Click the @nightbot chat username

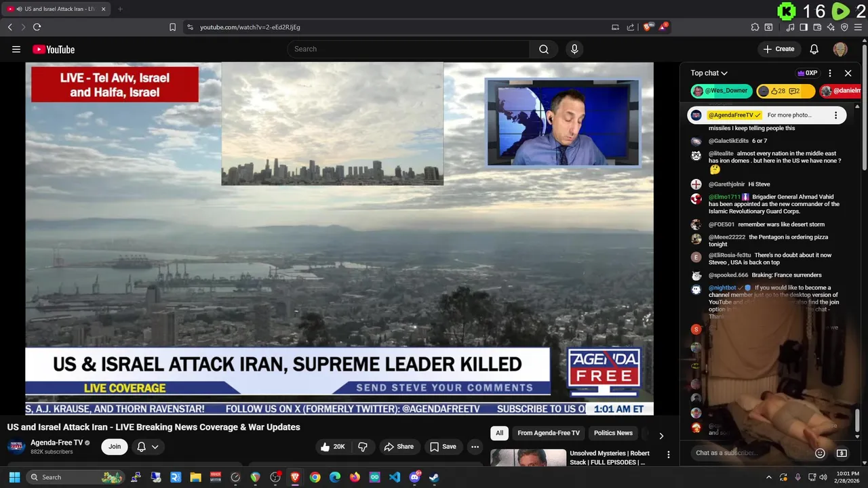[722, 288]
